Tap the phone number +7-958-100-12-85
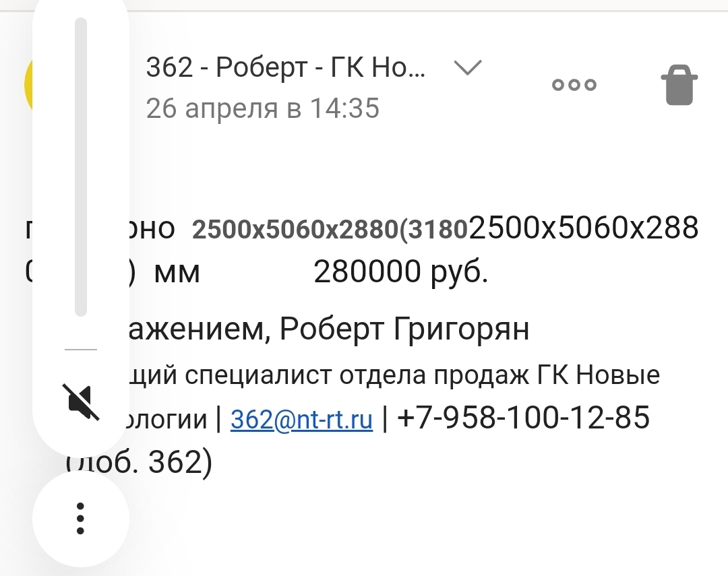 click(x=524, y=418)
